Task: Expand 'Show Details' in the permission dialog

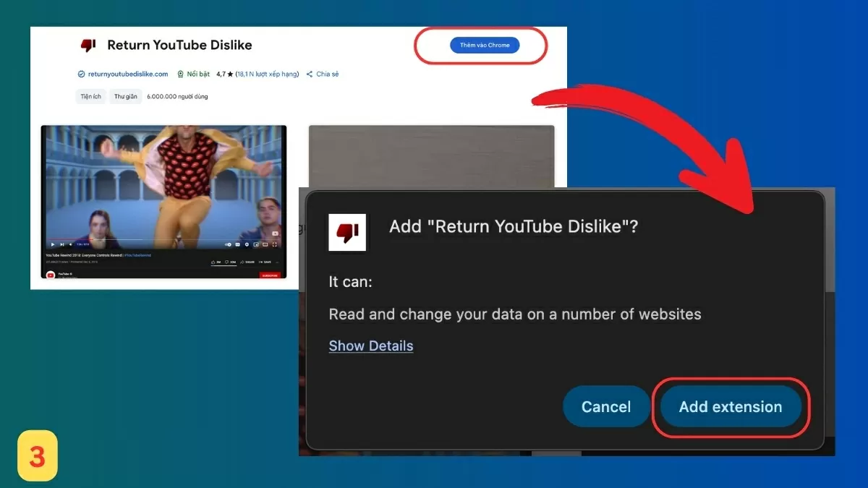Action: [x=371, y=346]
